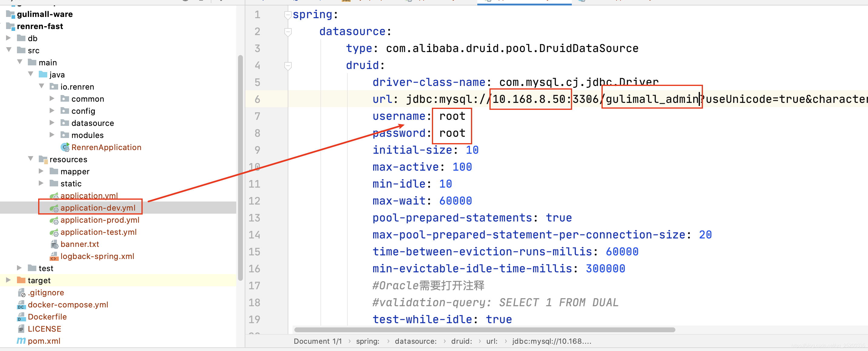This screenshot has width=868, height=351.
Task: Click the db folder icon
Action: pos(21,38)
